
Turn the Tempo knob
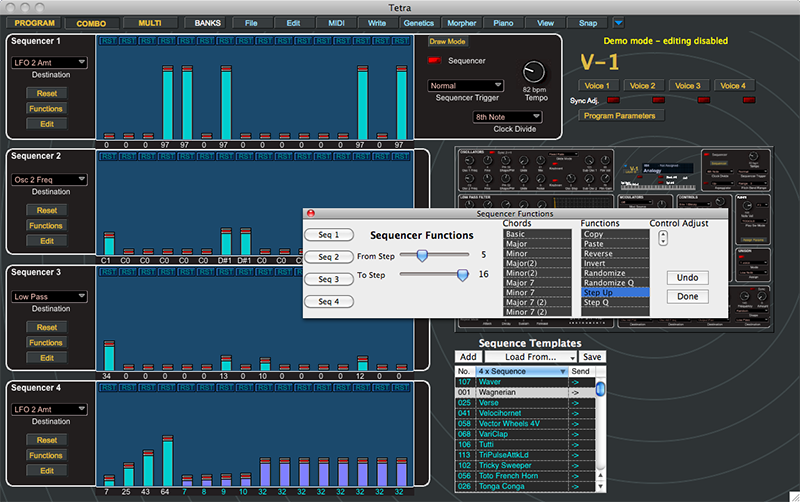coord(534,72)
